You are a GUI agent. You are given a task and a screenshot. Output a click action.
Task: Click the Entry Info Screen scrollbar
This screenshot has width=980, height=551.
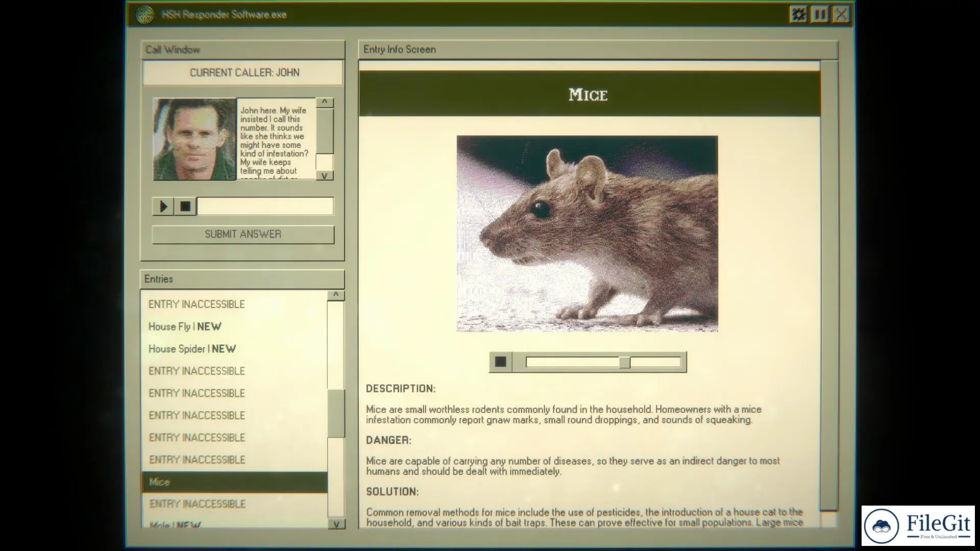[829, 286]
